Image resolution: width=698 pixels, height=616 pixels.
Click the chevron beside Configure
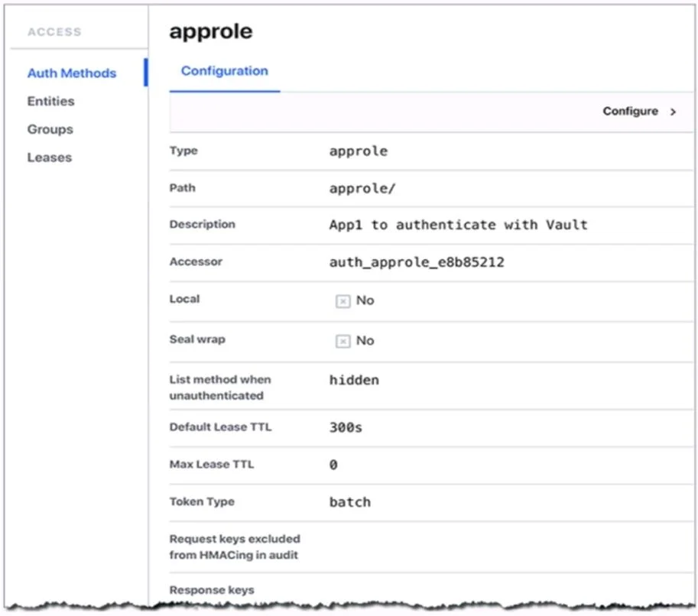coord(673,112)
